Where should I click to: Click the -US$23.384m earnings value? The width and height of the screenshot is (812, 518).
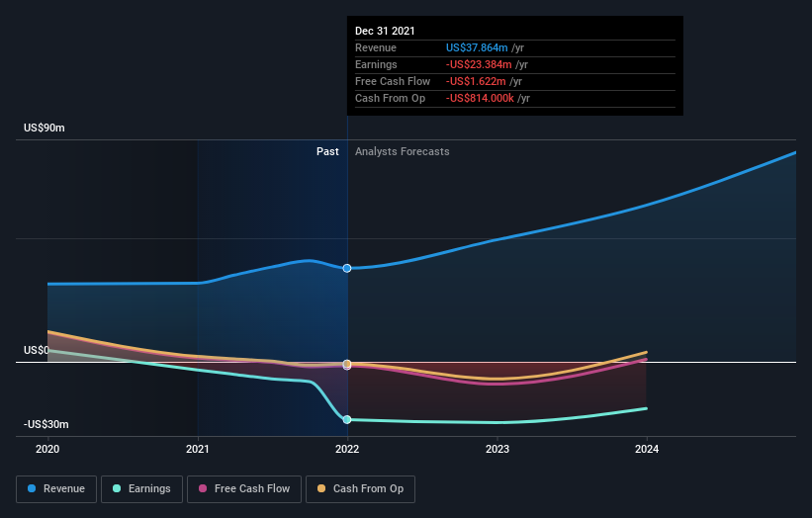[x=479, y=64]
